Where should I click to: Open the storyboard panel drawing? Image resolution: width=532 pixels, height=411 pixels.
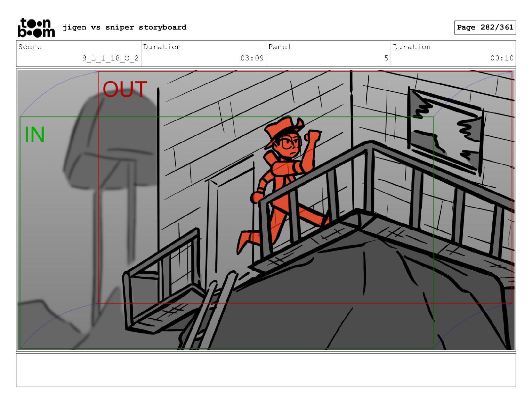266,210
